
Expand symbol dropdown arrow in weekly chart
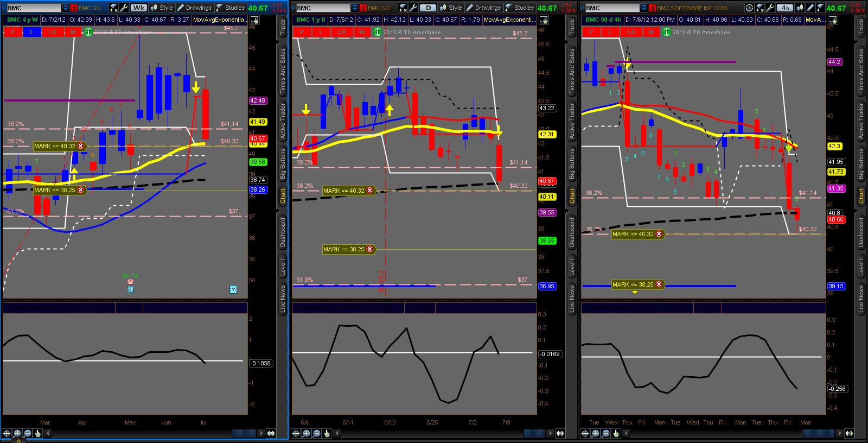(x=66, y=8)
